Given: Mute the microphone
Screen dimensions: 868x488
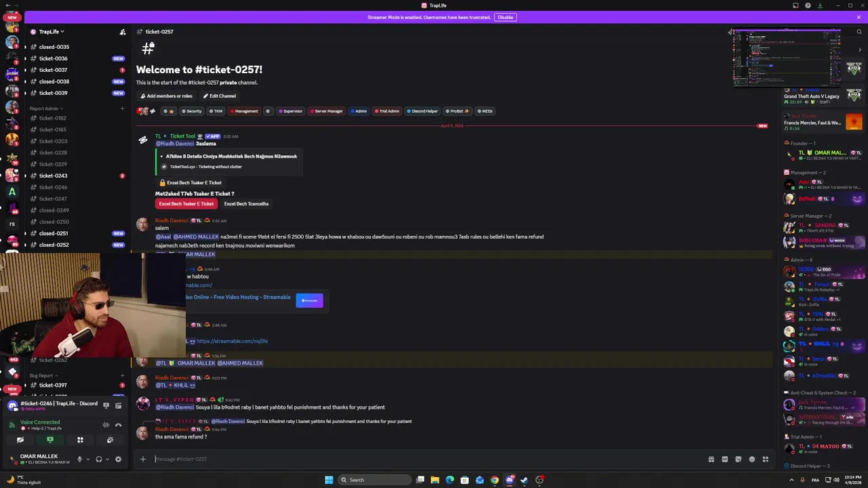Looking at the screenshot, I should pyautogui.click(x=79, y=459).
